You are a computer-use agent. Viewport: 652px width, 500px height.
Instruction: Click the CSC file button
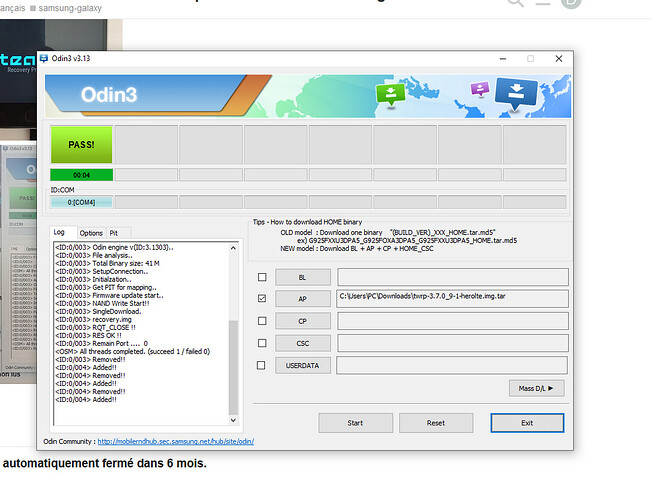click(x=303, y=343)
